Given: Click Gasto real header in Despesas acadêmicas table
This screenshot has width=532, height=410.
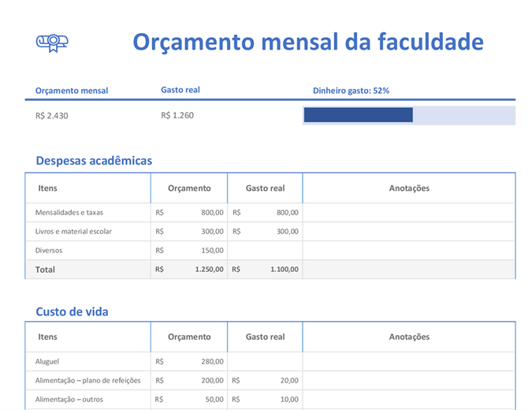Looking at the screenshot, I should [265, 188].
